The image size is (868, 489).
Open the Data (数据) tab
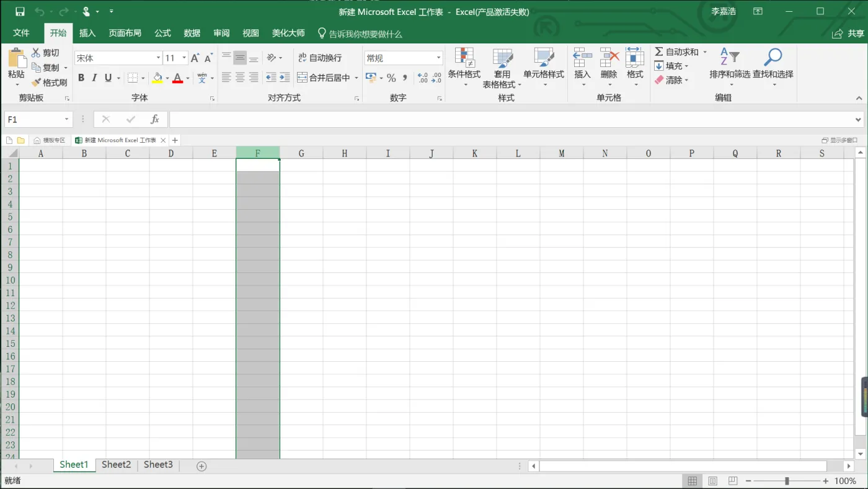coord(192,33)
